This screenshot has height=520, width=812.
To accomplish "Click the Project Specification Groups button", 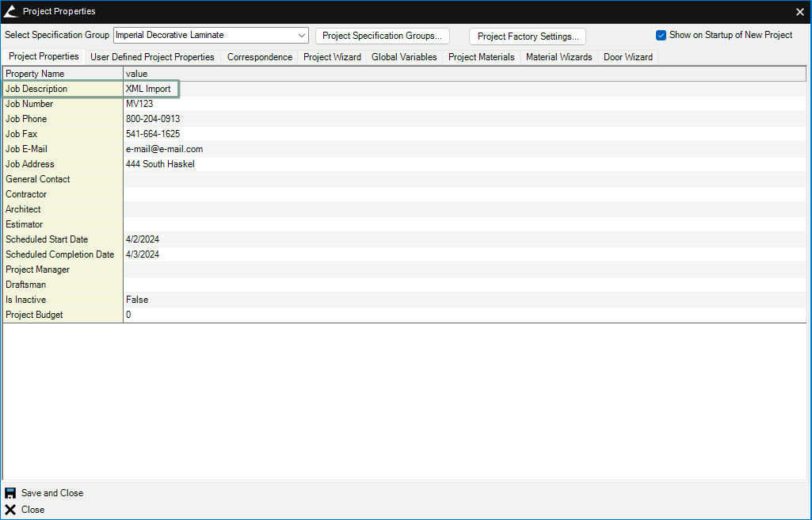I will 382,36.
